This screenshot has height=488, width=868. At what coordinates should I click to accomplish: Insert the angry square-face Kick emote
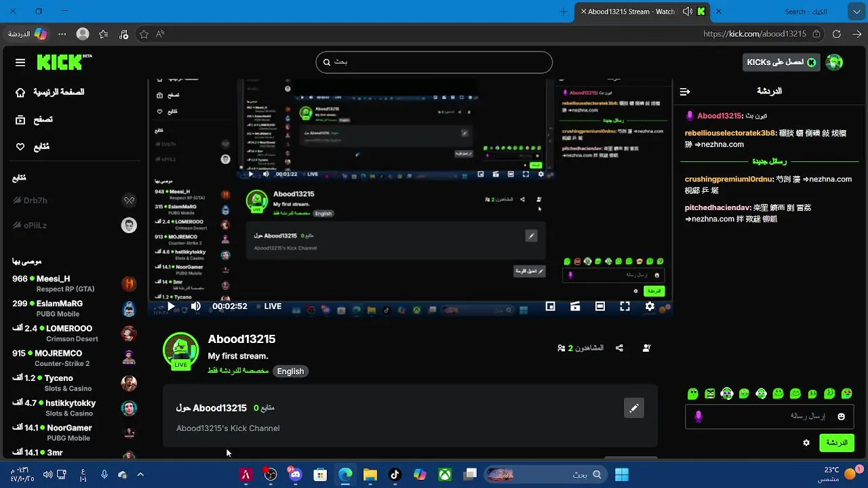click(710, 393)
